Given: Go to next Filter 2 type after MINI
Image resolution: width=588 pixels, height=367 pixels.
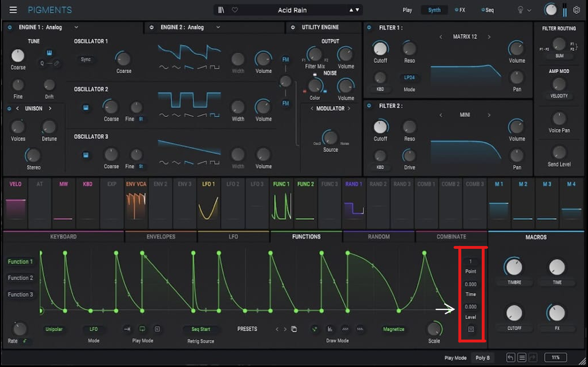Looking at the screenshot, I should (x=489, y=115).
